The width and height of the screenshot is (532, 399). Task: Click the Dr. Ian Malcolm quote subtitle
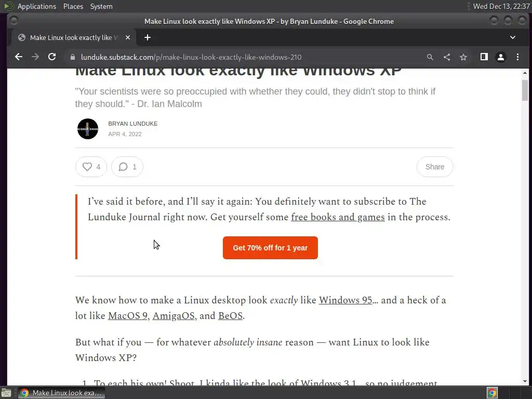[x=255, y=97]
